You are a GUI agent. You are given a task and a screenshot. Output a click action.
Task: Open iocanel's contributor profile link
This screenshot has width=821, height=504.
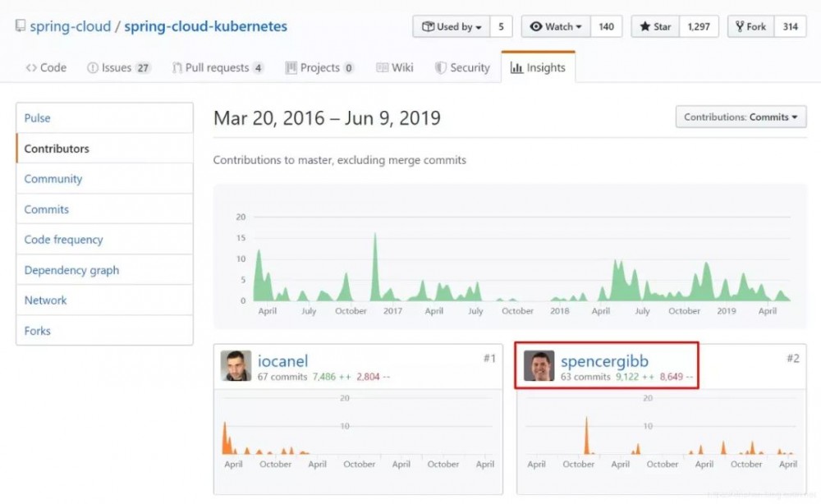pos(283,360)
